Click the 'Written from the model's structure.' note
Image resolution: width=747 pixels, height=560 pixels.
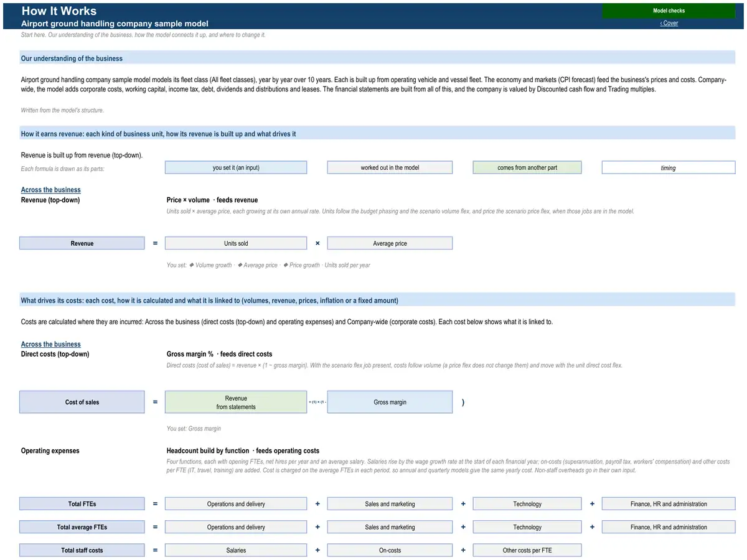[x=62, y=110]
